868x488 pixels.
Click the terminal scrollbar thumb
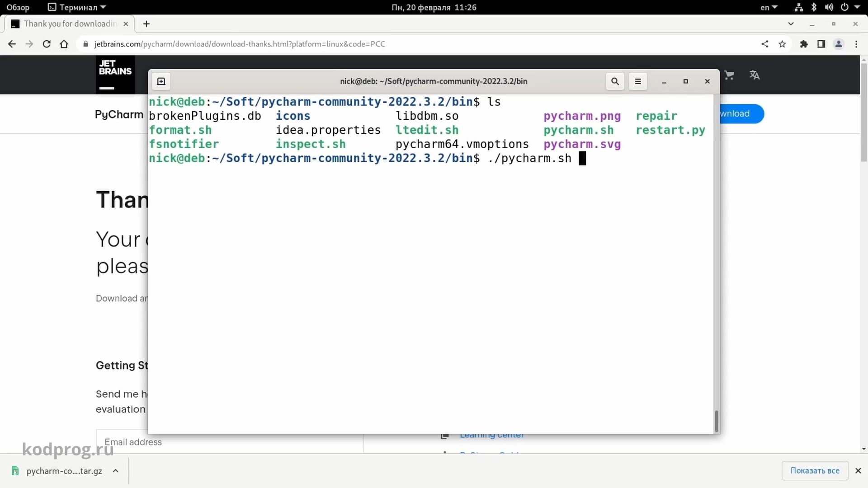[716, 421]
